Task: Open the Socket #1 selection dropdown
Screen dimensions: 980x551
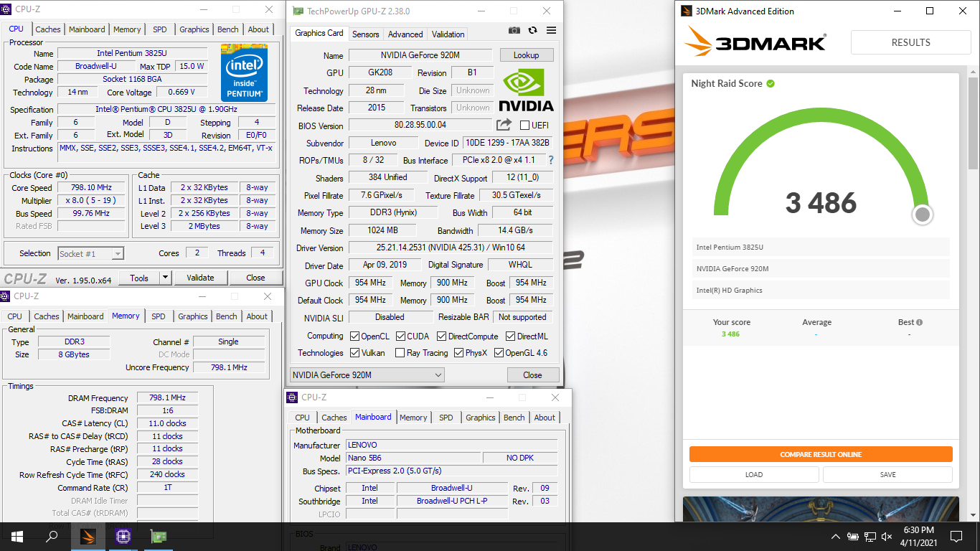Action: 90,253
